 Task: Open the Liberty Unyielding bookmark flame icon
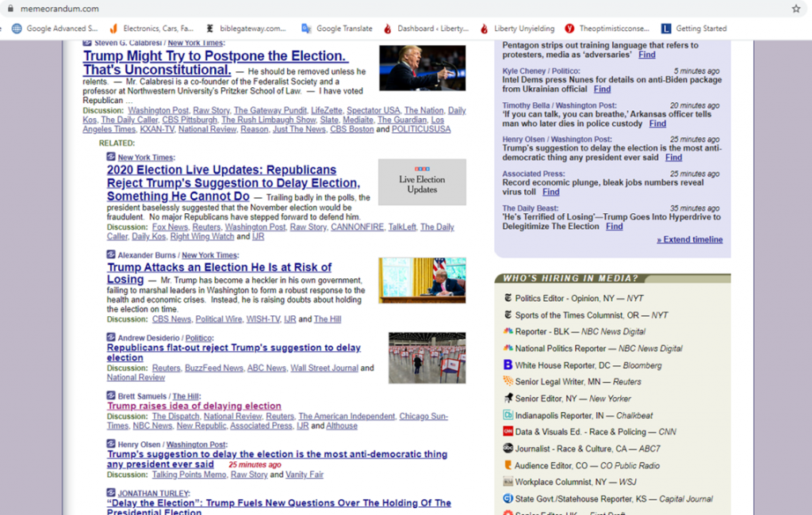point(484,29)
